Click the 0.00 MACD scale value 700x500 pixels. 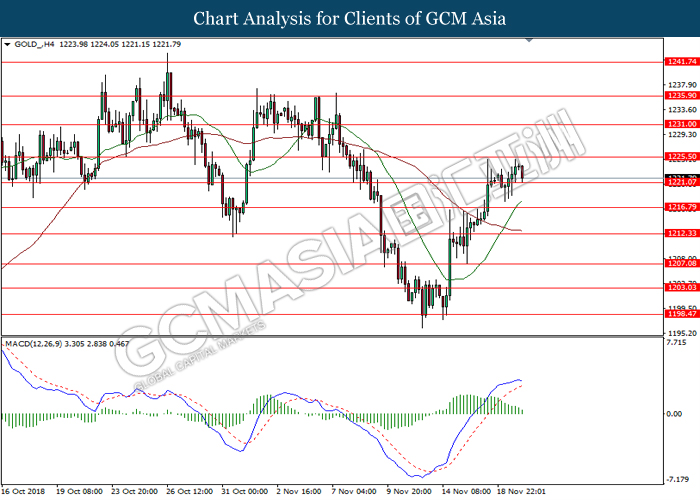674,414
